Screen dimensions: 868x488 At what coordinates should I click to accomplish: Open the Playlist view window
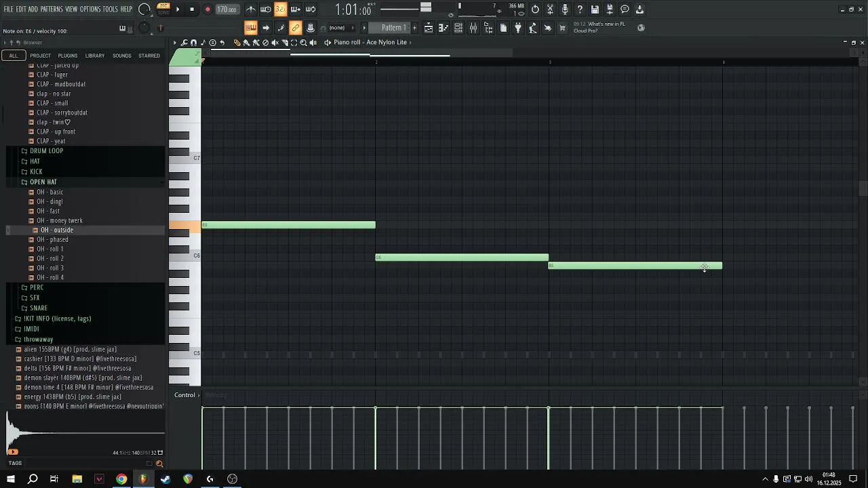coord(429,28)
